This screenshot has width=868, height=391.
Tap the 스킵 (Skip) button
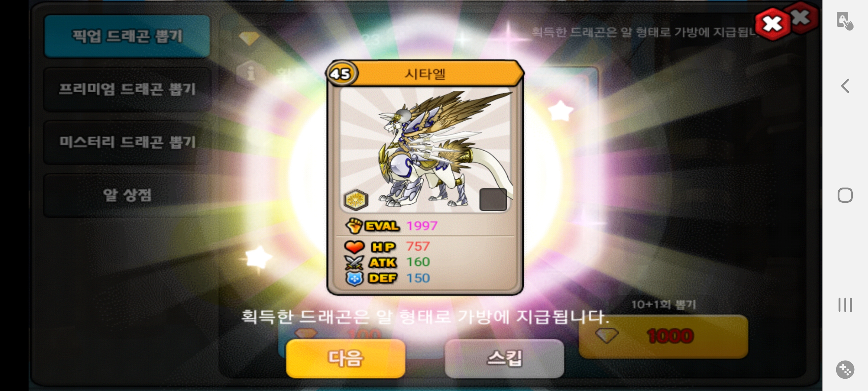click(x=504, y=358)
